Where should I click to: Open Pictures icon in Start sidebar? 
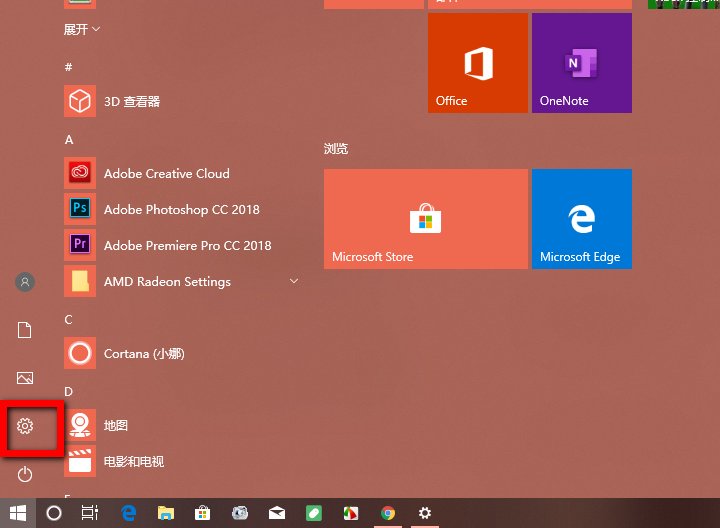click(25, 378)
